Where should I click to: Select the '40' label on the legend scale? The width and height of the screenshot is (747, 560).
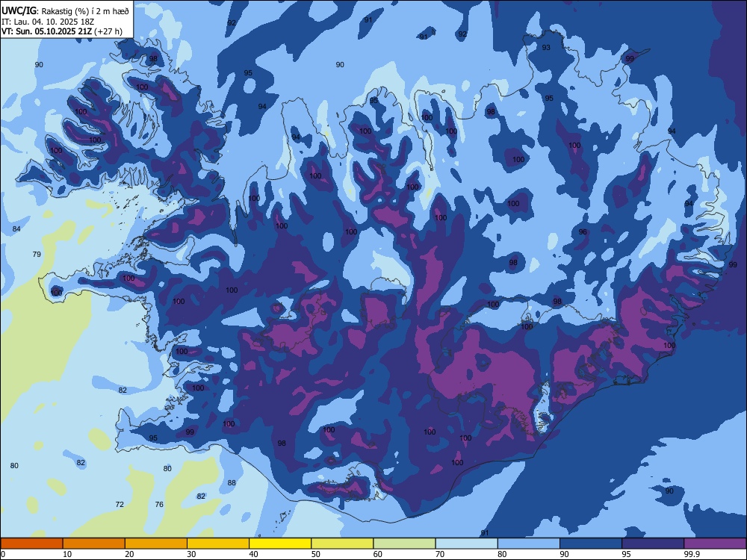253,554
